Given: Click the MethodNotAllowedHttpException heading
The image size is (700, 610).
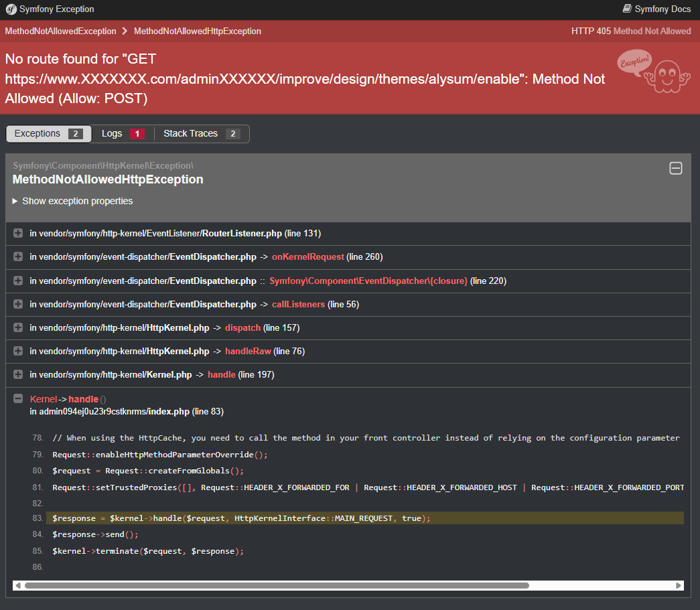Looking at the screenshot, I should [x=108, y=179].
